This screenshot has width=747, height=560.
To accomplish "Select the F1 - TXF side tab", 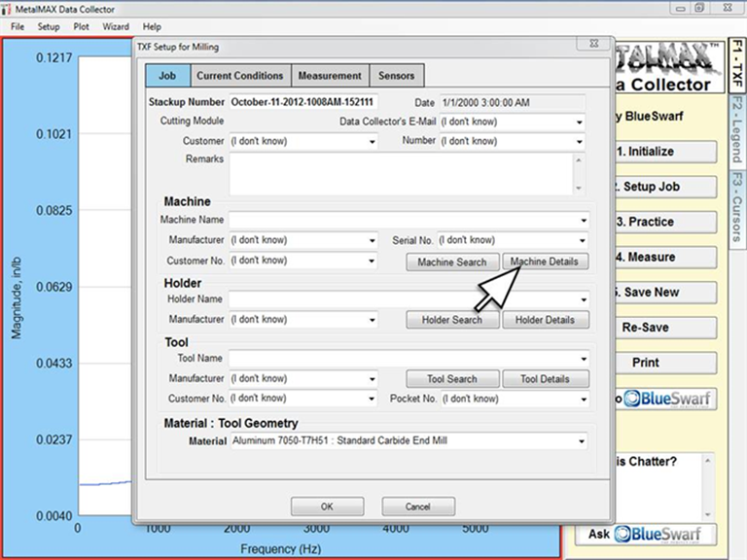I will pos(736,66).
